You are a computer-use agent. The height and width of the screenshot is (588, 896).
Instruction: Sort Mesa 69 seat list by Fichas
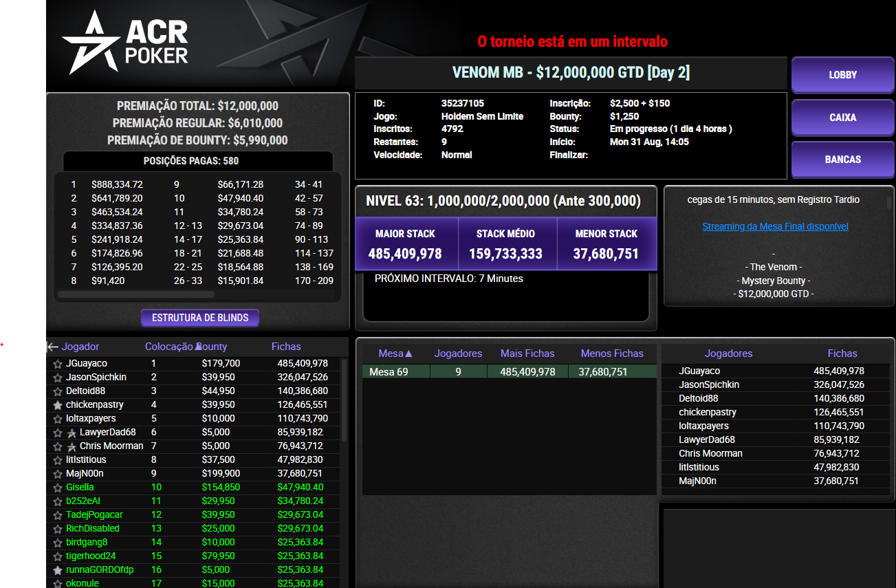point(842,353)
